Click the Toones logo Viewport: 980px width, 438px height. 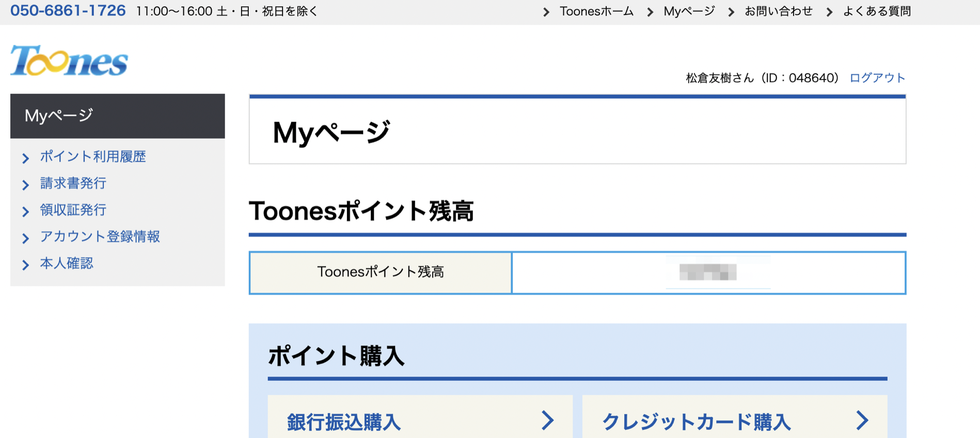click(x=69, y=60)
